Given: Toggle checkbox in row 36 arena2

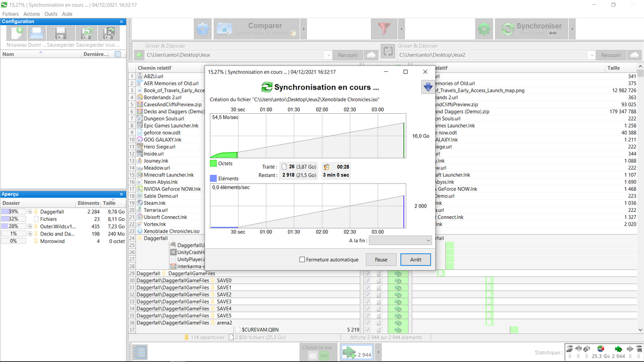Looking at the screenshot, I should tap(368, 322).
